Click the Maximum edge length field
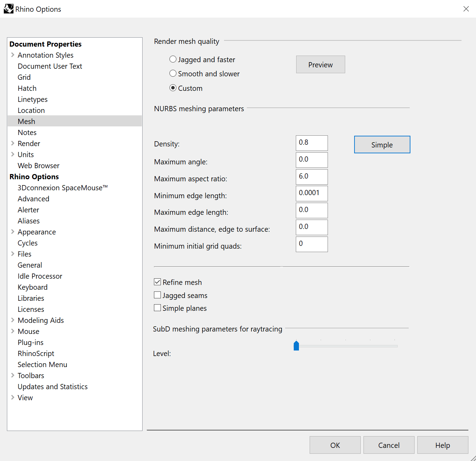The width and height of the screenshot is (476, 461). (312, 210)
